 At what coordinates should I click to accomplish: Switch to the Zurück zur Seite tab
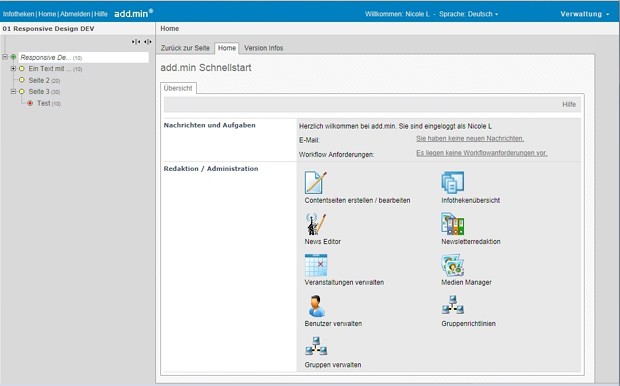click(185, 48)
